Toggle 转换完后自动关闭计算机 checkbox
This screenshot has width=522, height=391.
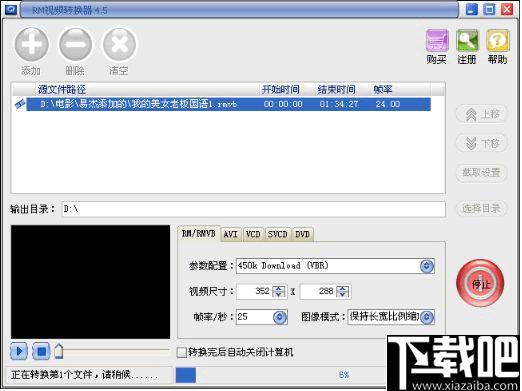(182, 352)
